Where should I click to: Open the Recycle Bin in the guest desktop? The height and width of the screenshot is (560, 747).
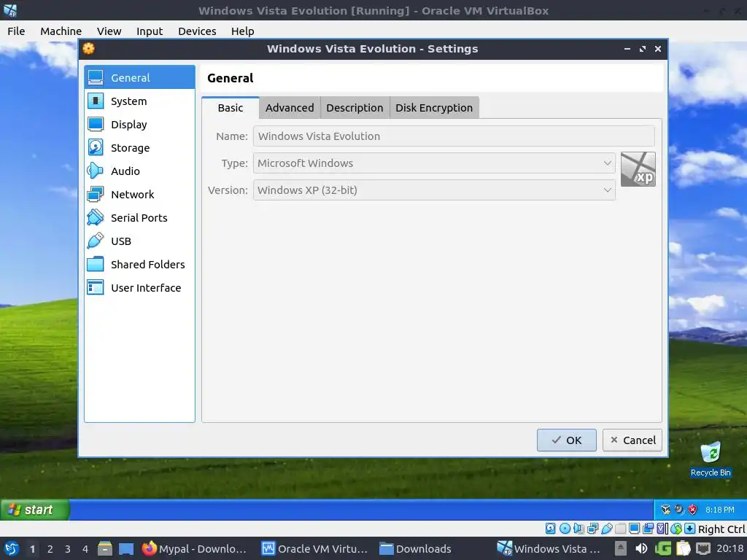(711, 459)
